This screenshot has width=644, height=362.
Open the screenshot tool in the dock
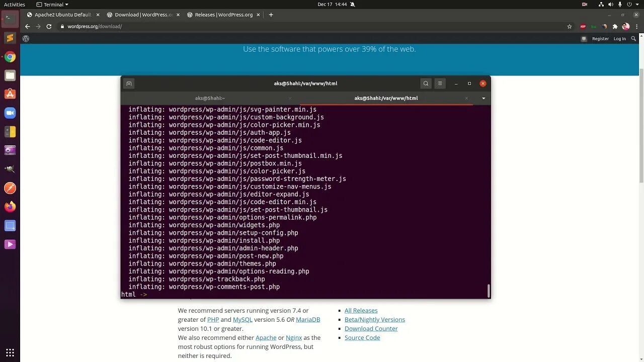coord(10,226)
